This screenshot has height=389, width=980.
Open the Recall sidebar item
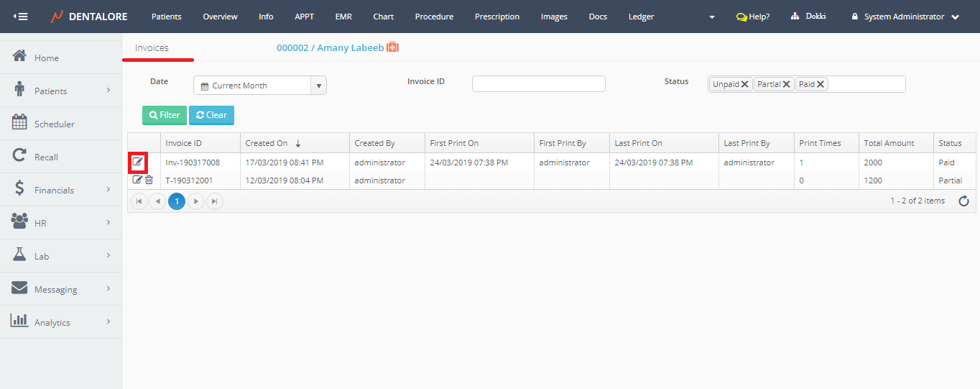click(46, 157)
